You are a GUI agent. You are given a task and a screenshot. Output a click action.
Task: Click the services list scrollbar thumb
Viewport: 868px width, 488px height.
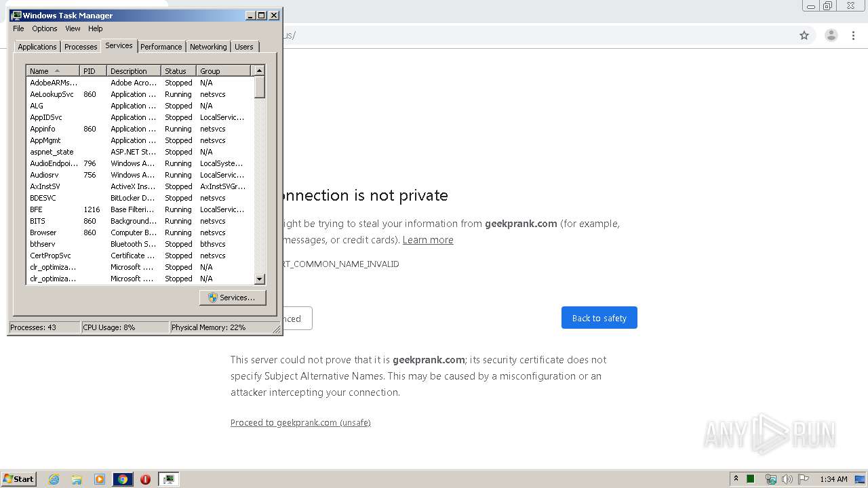tap(259, 87)
